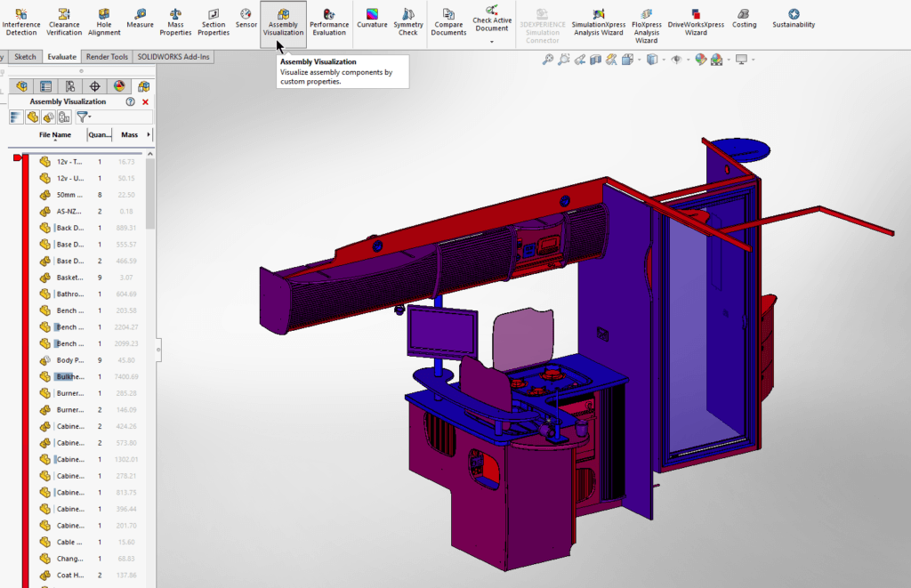This screenshot has width=911, height=588.
Task: Open the Hide/Show Items eye dropdown
Action: (688, 60)
